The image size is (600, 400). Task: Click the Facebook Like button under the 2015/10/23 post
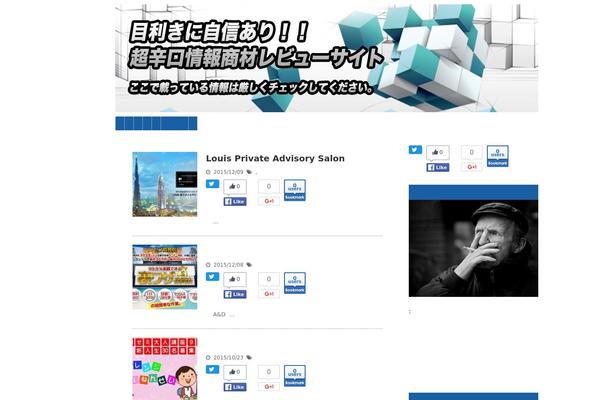[235, 387]
